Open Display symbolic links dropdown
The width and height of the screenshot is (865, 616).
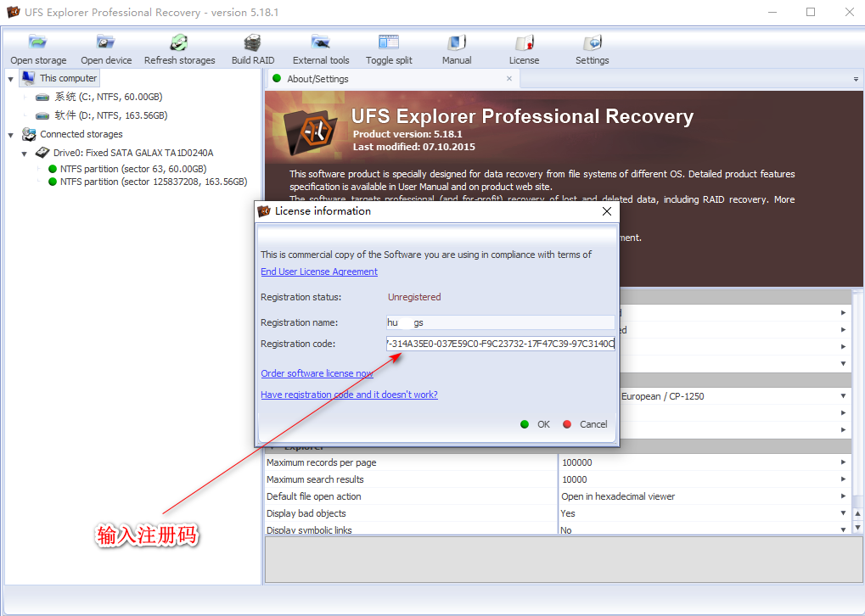coord(843,529)
